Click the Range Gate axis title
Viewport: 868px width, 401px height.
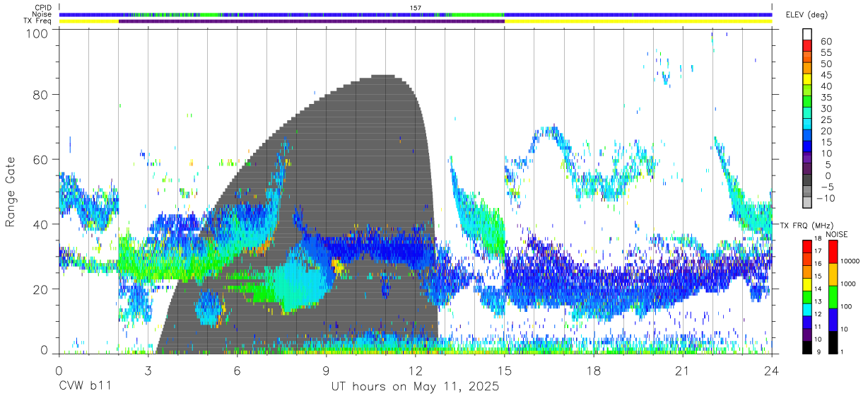(11, 192)
